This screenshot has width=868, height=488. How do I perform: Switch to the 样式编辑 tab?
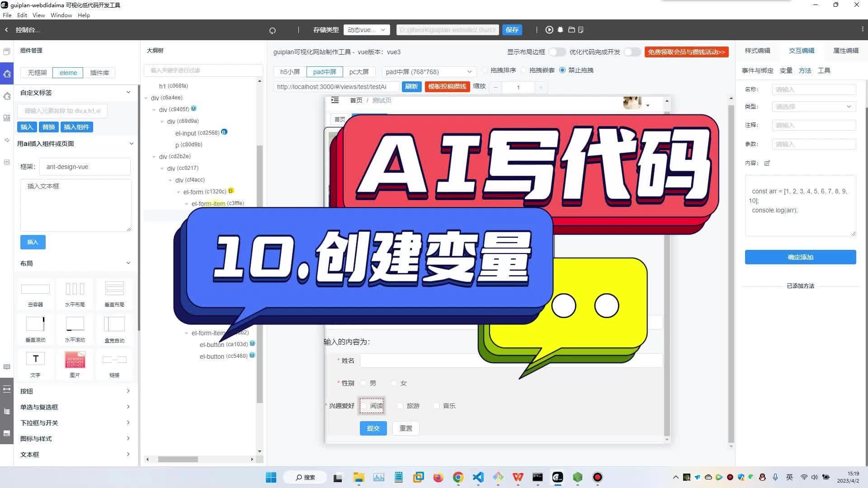pos(757,51)
